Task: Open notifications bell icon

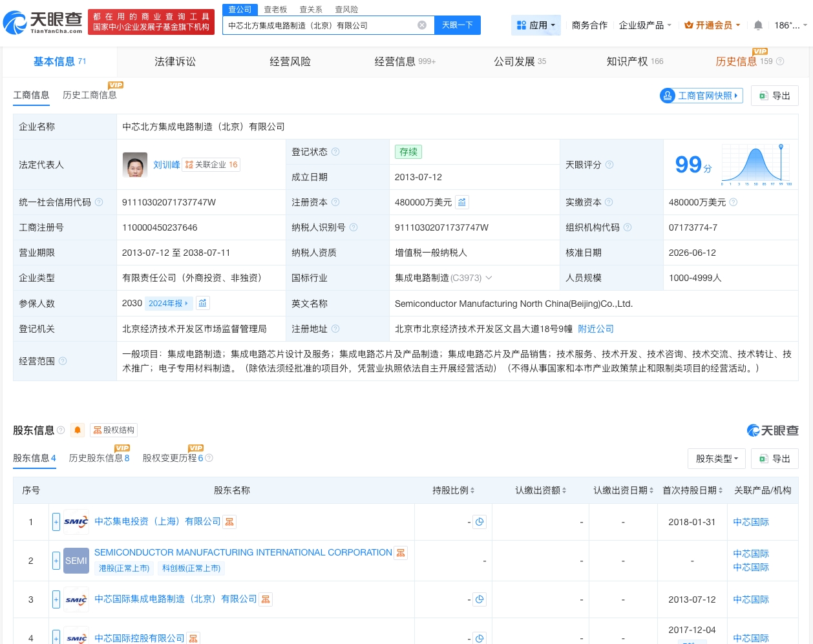Action: [758, 25]
